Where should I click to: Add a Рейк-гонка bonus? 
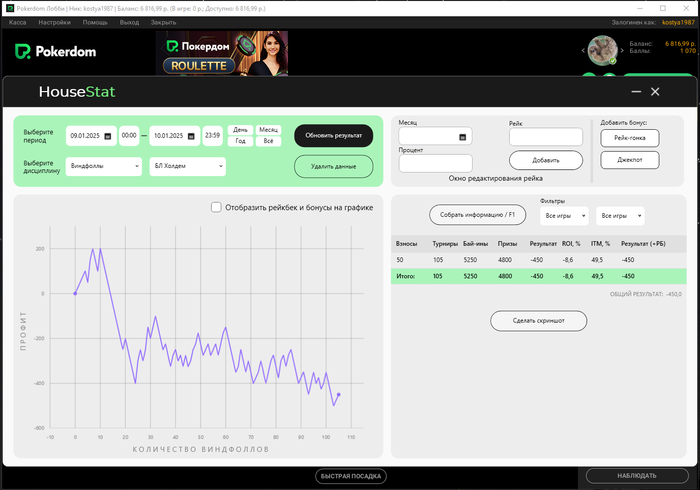pos(629,138)
